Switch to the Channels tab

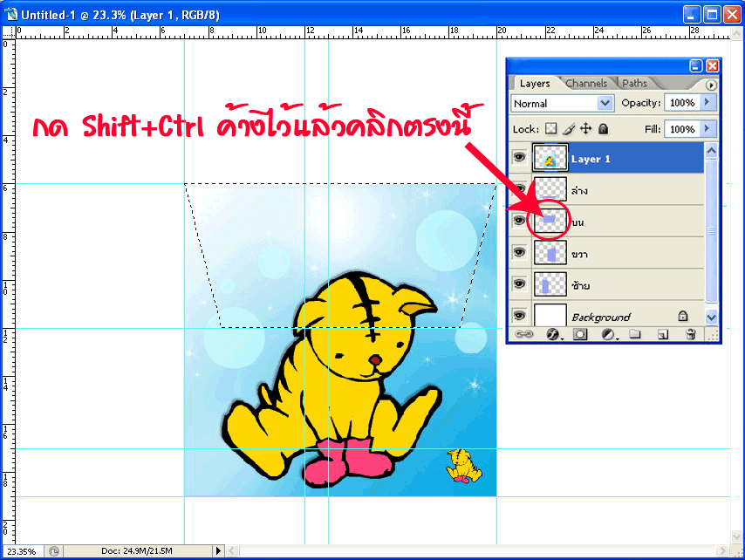tap(586, 84)
